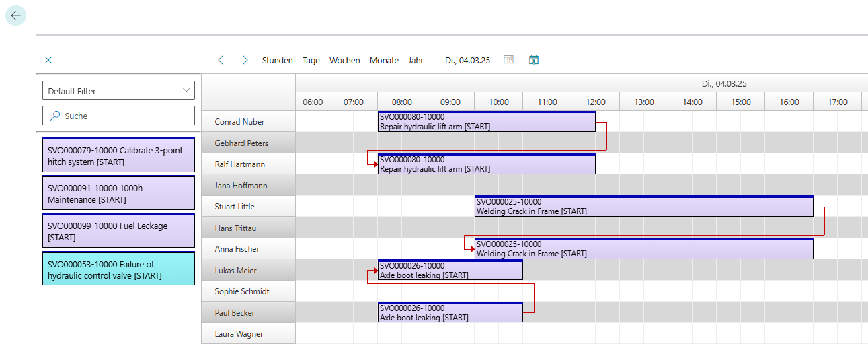Select Anna Fischer's Welding Crack in Frame bar
868x344 pixels.
pyautogui.click(x=644, y=248)
